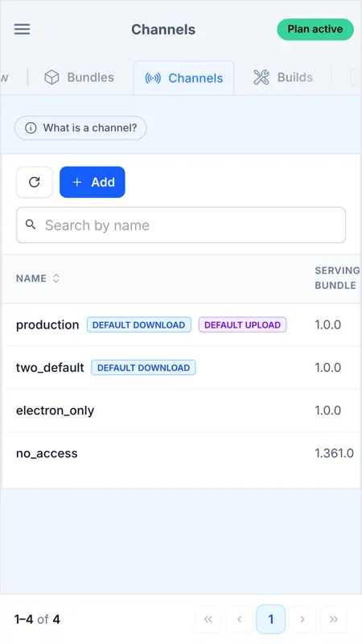The image size is (362, 644).
Task: Click the refresh channels icon button
Action: coord(34,182)
